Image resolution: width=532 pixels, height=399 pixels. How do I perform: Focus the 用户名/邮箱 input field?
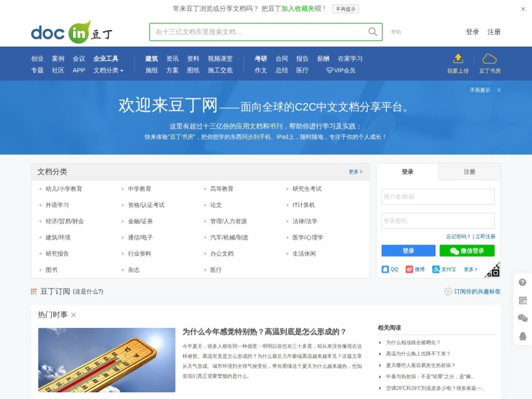(x=438, y=197)
